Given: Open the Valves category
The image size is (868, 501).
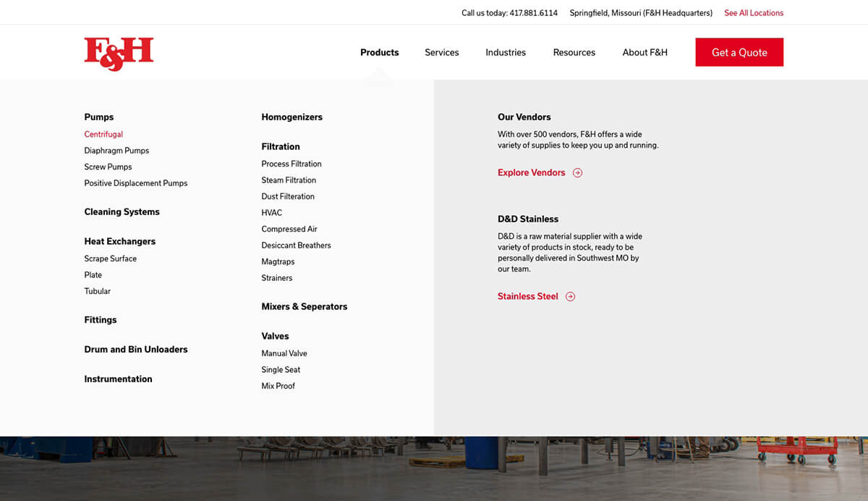Looking at the screenshot, I should tap(276, 337).
